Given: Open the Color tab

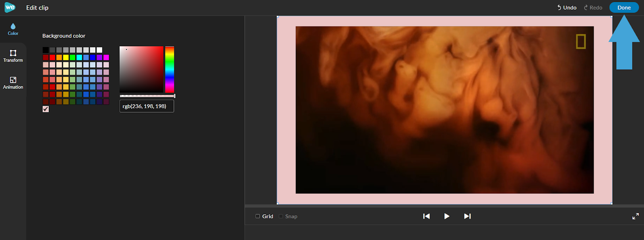Looking at the screenshot, I should (x=13, y=29).
